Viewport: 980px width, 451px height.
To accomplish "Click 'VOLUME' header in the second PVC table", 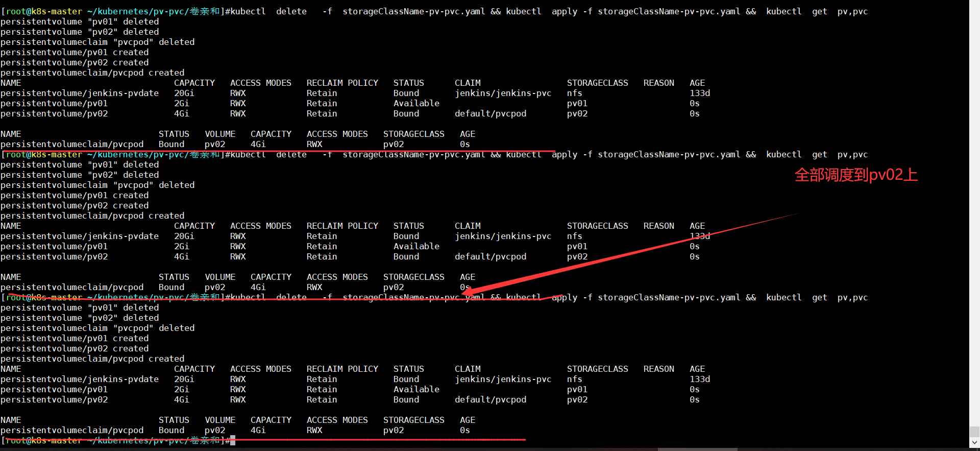I will coord(220,277).
